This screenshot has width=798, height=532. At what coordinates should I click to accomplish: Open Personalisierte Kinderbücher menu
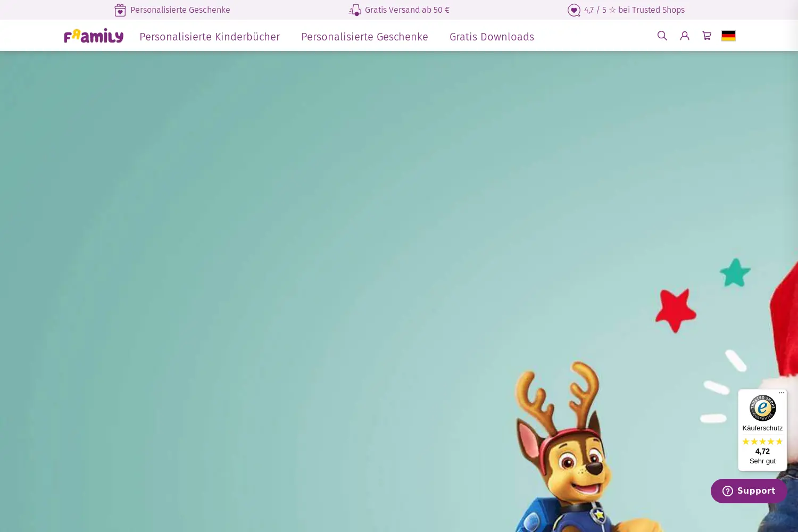[x=210, y=37]
